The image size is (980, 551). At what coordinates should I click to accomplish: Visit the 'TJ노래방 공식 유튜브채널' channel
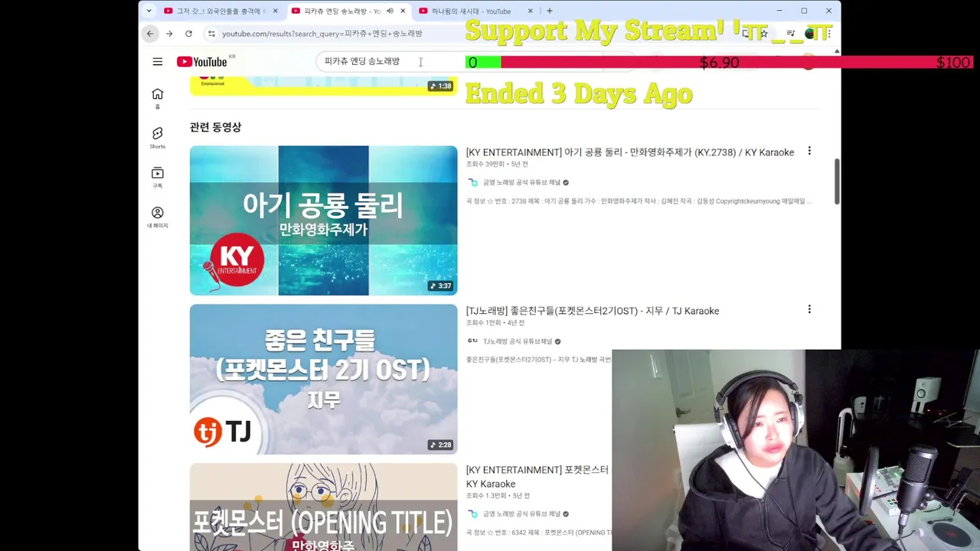pyautogui.click(x=518, y=341)
